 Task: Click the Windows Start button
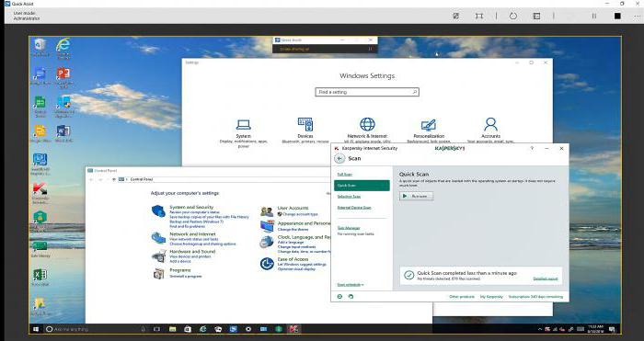tap(36, 329)
